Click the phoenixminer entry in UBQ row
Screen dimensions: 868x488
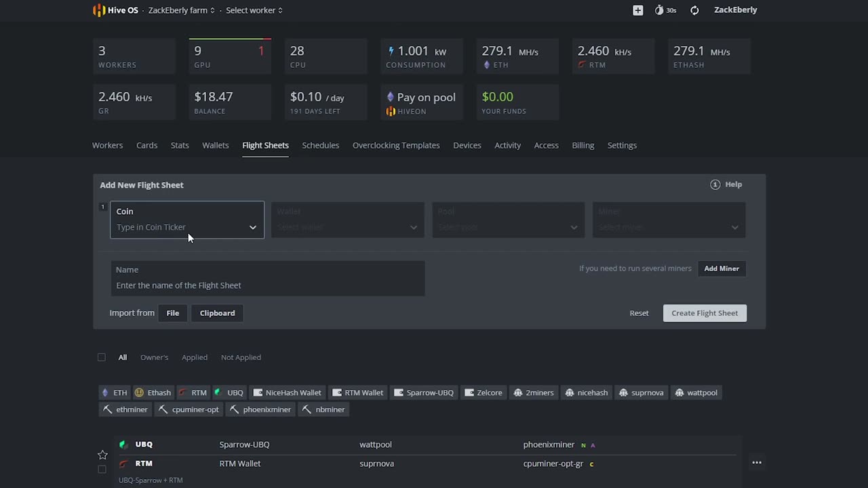(549, 445)
